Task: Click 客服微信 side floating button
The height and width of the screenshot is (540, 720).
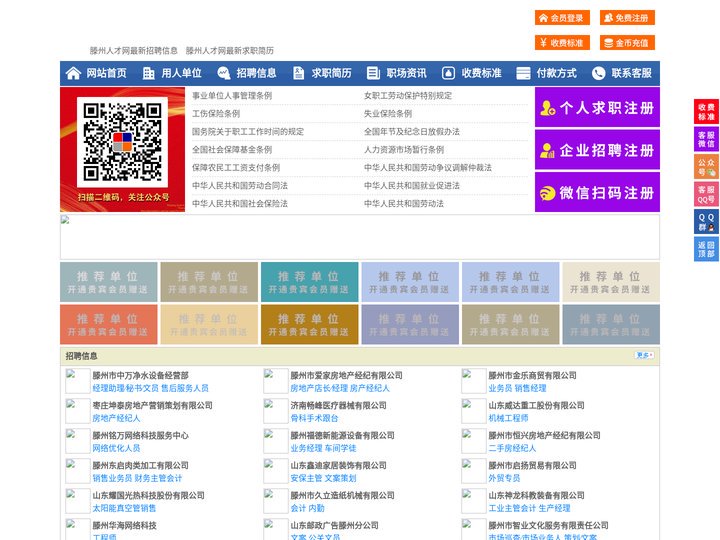Action: [x=706, y=139]
